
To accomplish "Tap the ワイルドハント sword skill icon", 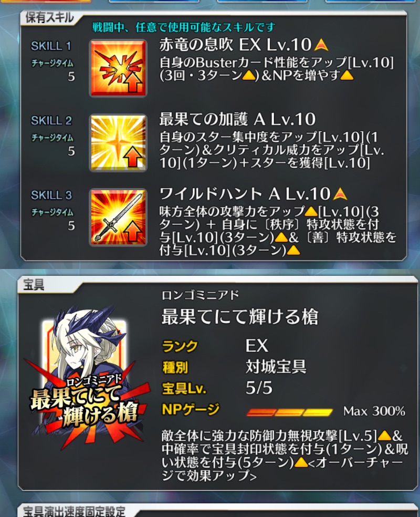I will pyautogui.click(x=118, y=217).
